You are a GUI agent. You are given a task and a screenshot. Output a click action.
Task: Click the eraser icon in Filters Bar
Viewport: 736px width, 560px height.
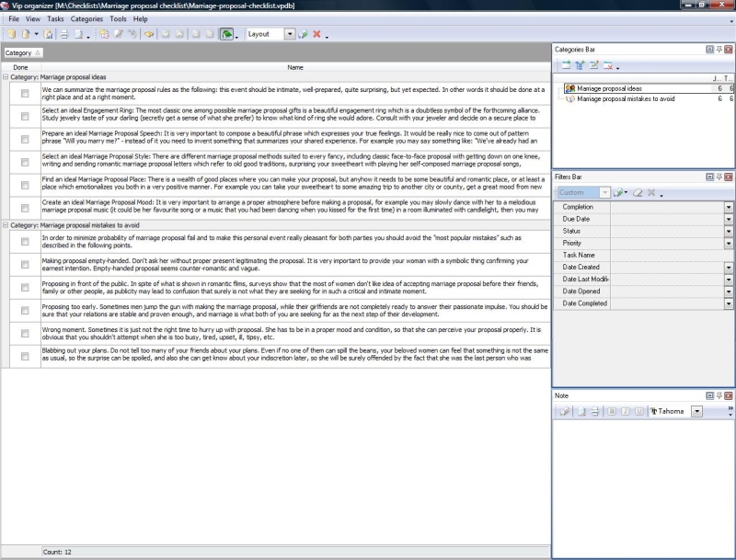pyautogui.click(x=636, y=192)
